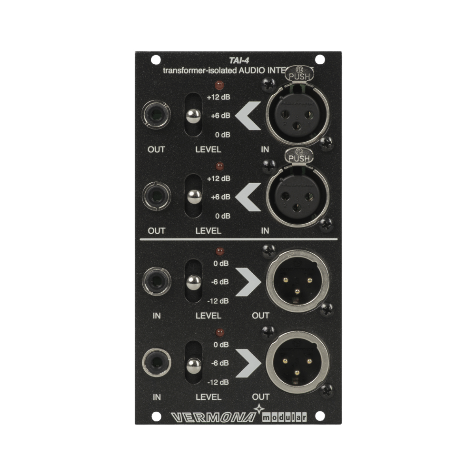Viewport: 476px width, 476px height.
Task: Click '+6 dB' label in the second row
Action: pyautogui.click(x=221, y=197)
